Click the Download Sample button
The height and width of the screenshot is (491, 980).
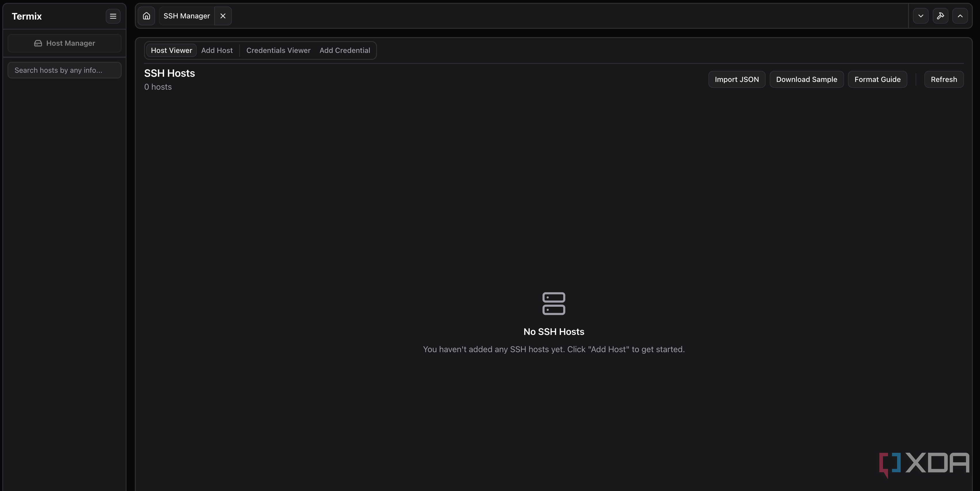click(x=807, y=80)
